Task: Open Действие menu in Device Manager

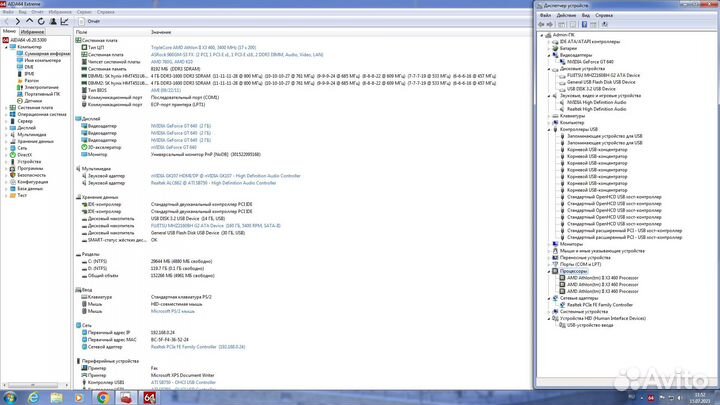Action: pos(566,15)
